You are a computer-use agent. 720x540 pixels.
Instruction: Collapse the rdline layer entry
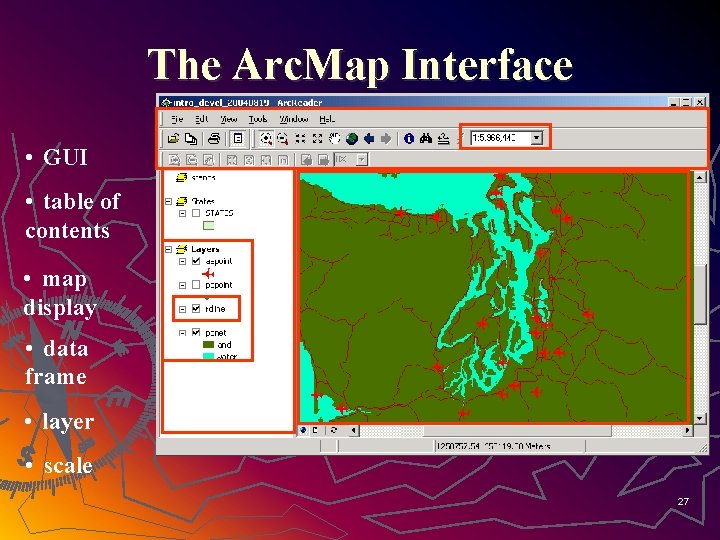point(182,309)
